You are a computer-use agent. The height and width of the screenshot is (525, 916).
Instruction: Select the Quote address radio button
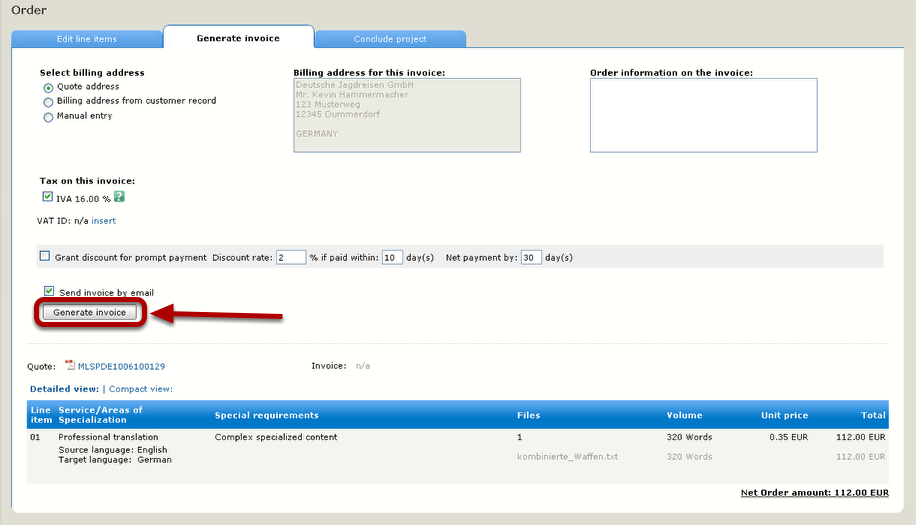click(48, 88)
